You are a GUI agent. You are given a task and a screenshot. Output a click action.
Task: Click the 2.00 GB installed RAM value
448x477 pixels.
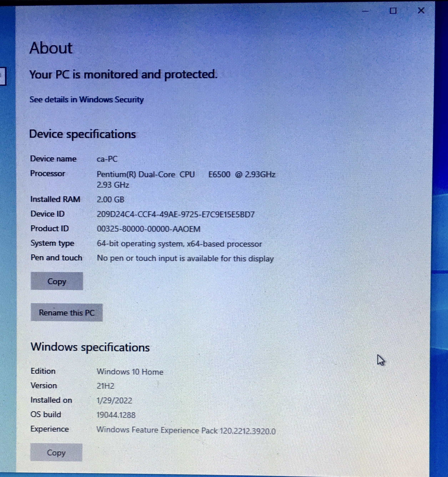(x=111, y=199)
